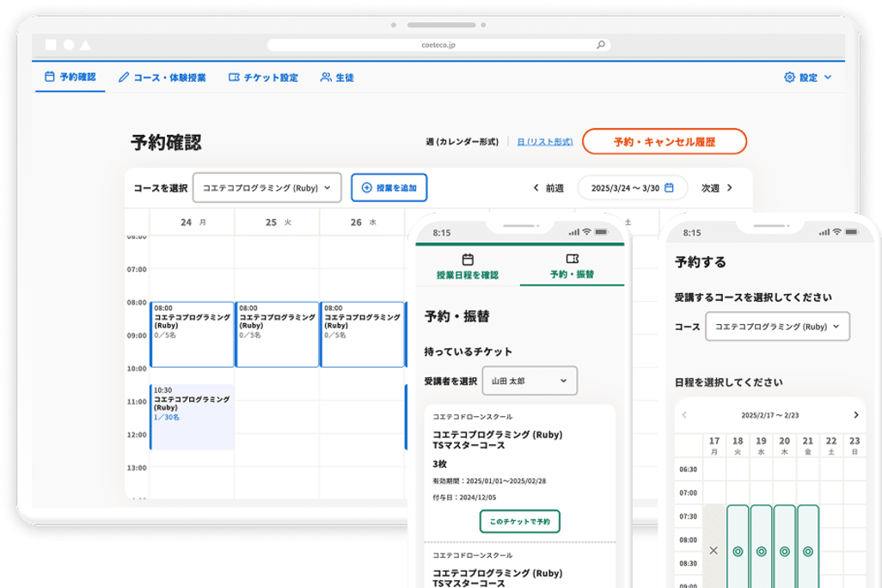
Task: Switch to the 予約確認 tab
Action: tap(69, 77)
